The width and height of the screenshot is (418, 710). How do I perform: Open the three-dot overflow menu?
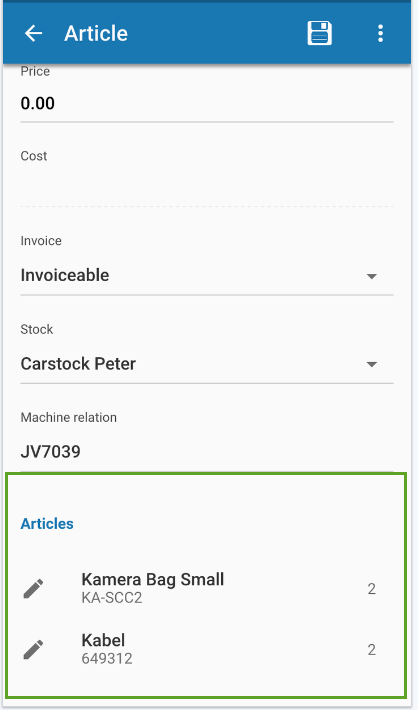380,34
